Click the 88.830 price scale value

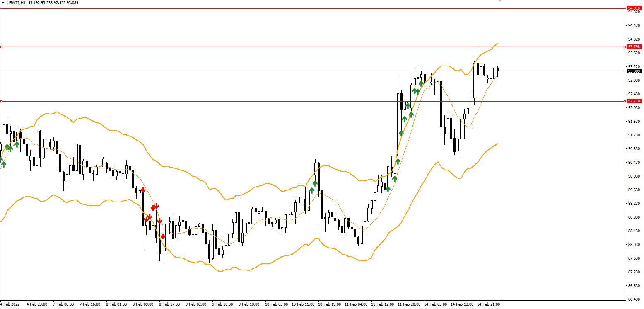click(635, 217)
